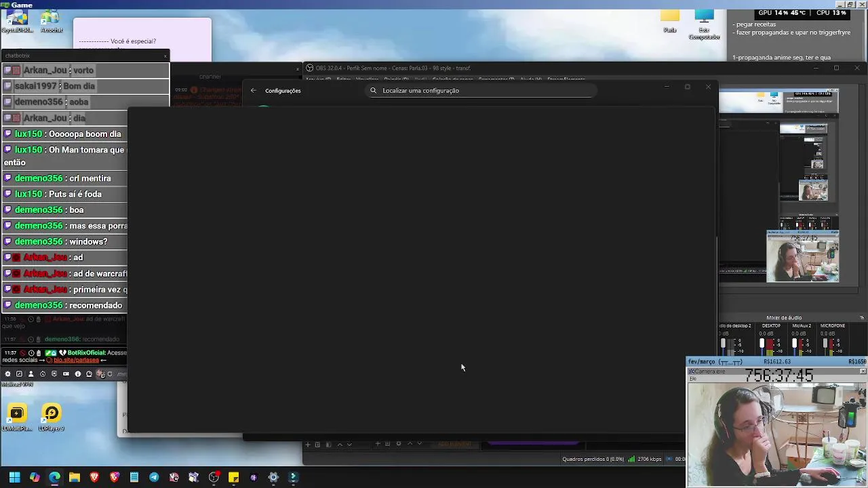
Task: Pop out the OBS Mixer de áudio dock
Action: [x=862, y=318]
